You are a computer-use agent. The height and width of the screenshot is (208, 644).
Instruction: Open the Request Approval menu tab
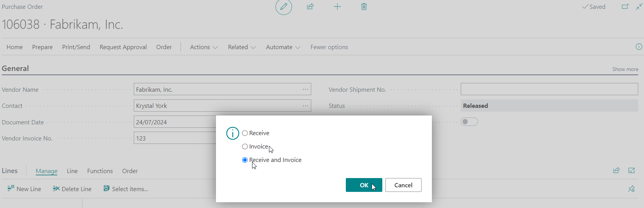coord(123,47)
